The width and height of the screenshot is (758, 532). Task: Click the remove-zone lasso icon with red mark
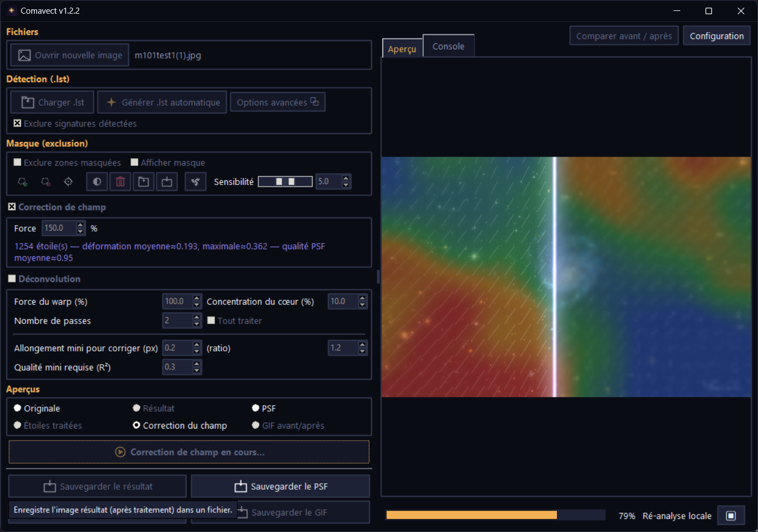[x=45, y=182]
